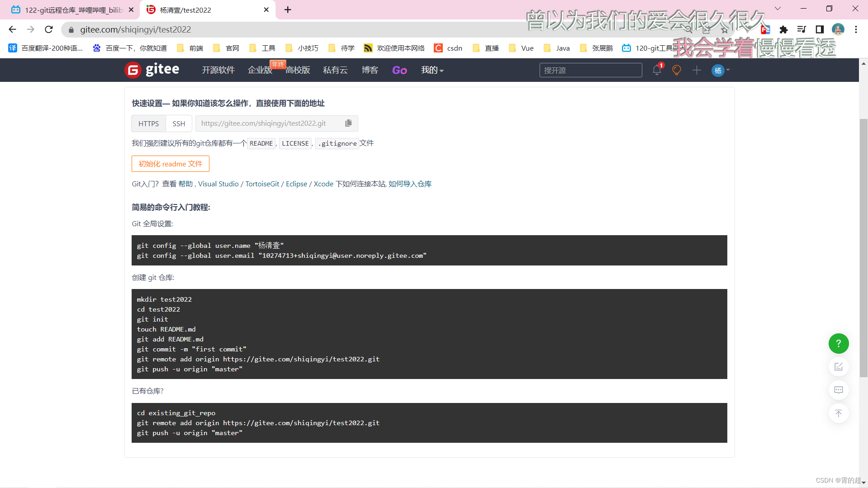Screen dimensions: 868x488
Task: Reload the current page
Action: click(49, 29)
